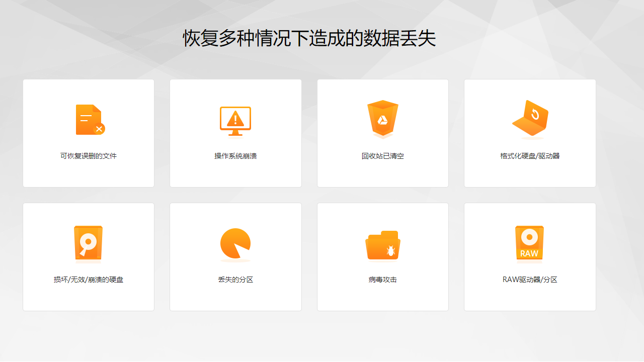Open RAW驱动器/分区 link
This screenshot has height=362, width=644.
point(529,280)
